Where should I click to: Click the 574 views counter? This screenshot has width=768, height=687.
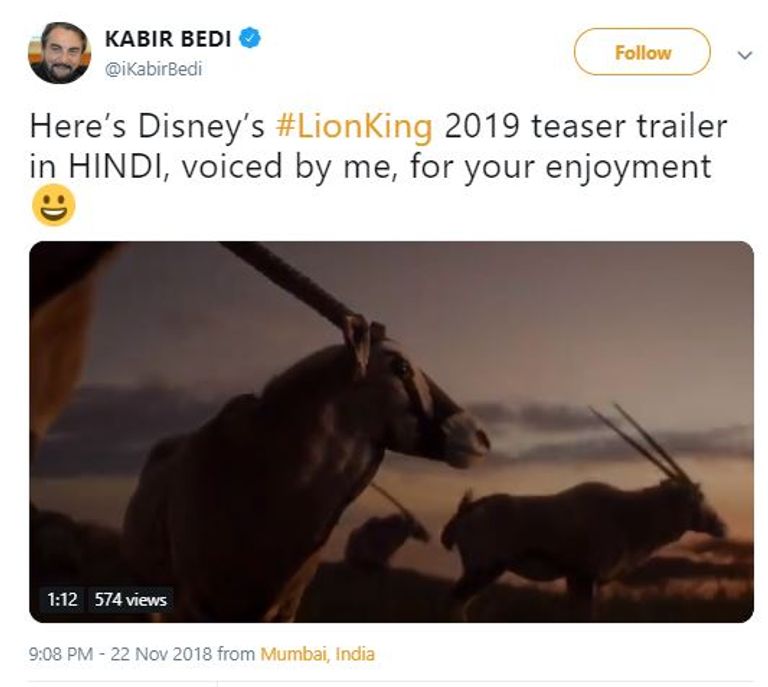(x=130, y=600)
